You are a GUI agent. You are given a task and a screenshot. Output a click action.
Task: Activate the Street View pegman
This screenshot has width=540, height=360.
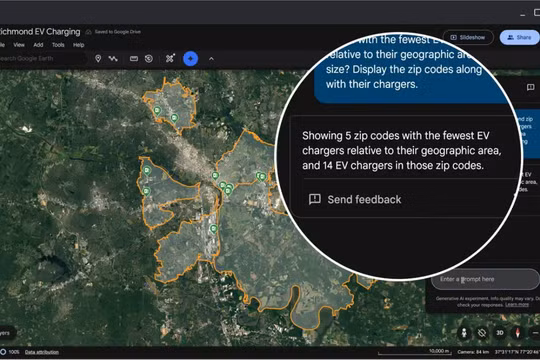(464, 333)
